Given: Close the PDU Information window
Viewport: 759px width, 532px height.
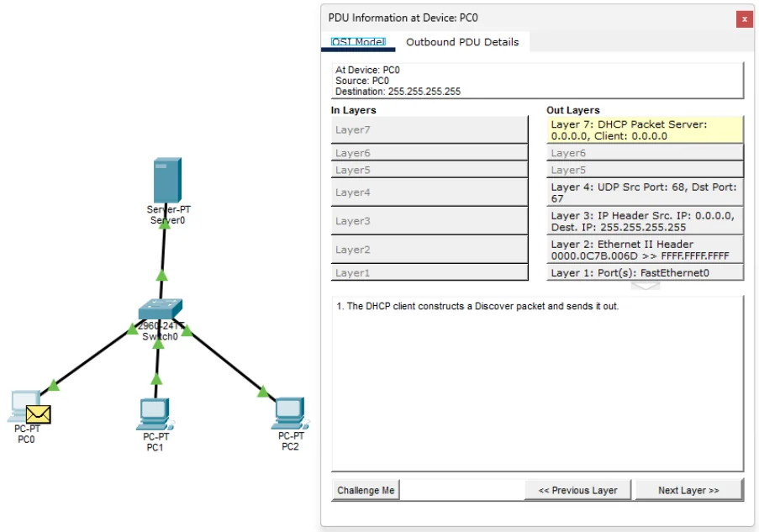Looking at the screenshot, I should pos(745,19).
